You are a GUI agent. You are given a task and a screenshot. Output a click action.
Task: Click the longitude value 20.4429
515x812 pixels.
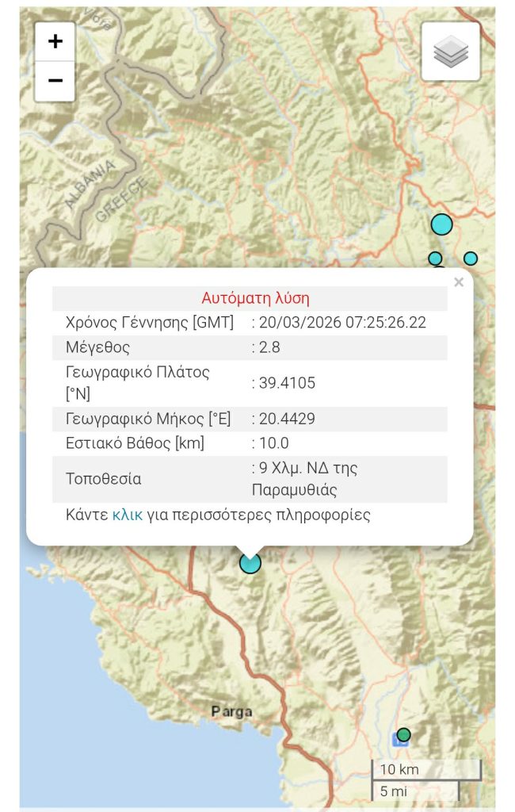287,419
